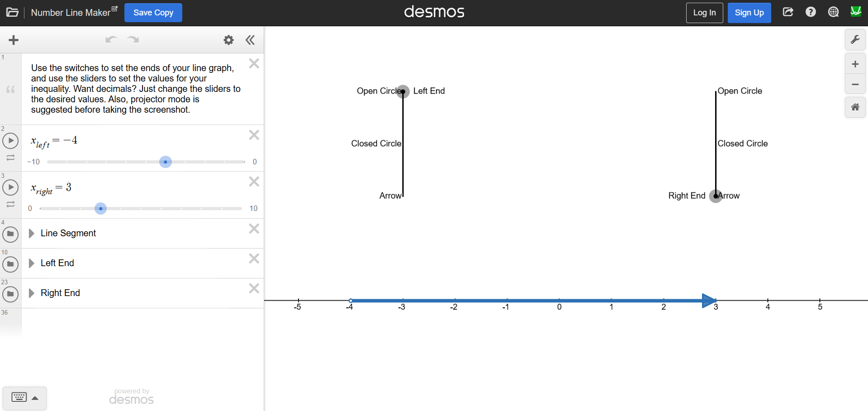Click the empty expression row 36

pyautogui.click(x=142, y=322)
